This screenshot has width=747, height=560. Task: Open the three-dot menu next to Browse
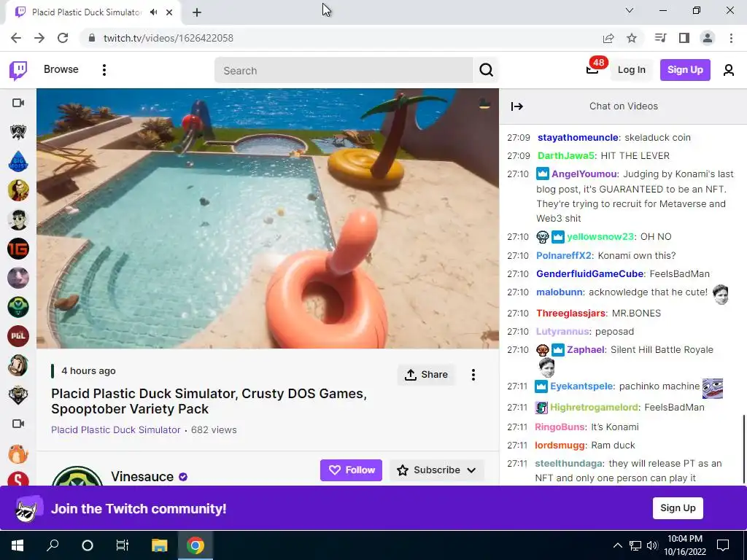[x=104, y=70]
